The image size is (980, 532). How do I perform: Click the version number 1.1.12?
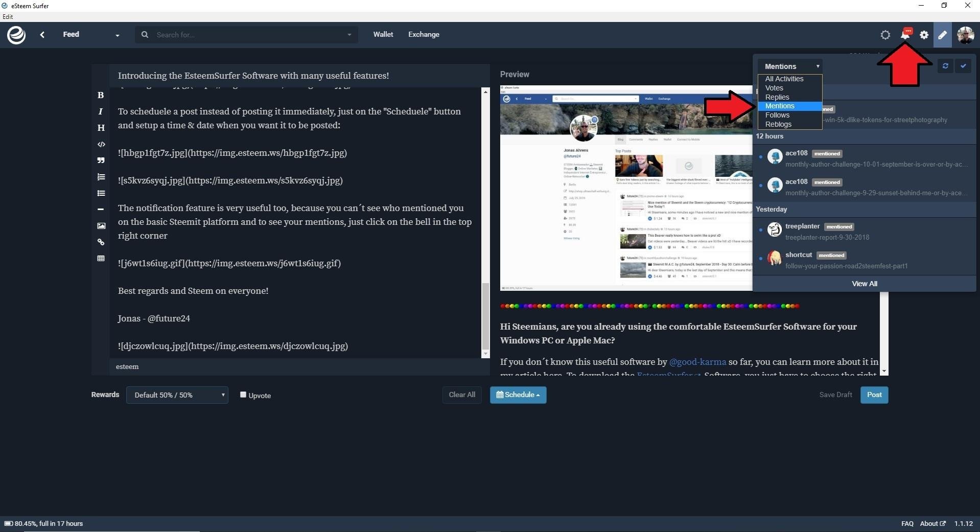pos(964,523)
